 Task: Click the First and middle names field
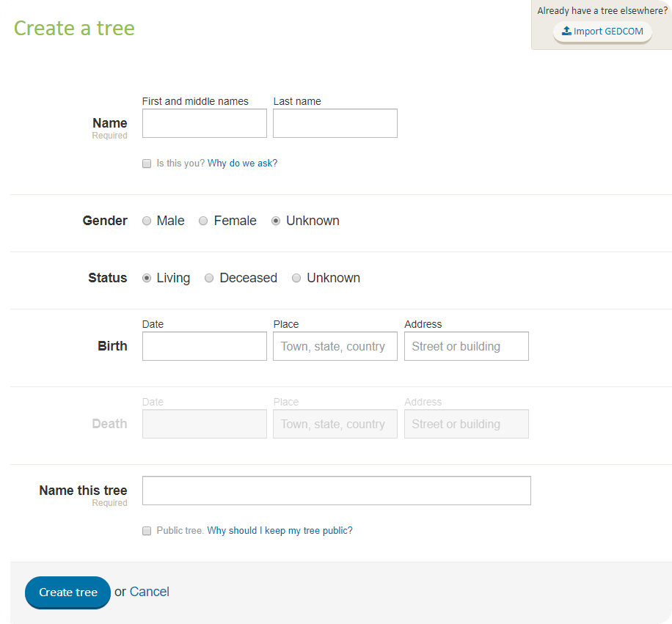pos(204,123)
